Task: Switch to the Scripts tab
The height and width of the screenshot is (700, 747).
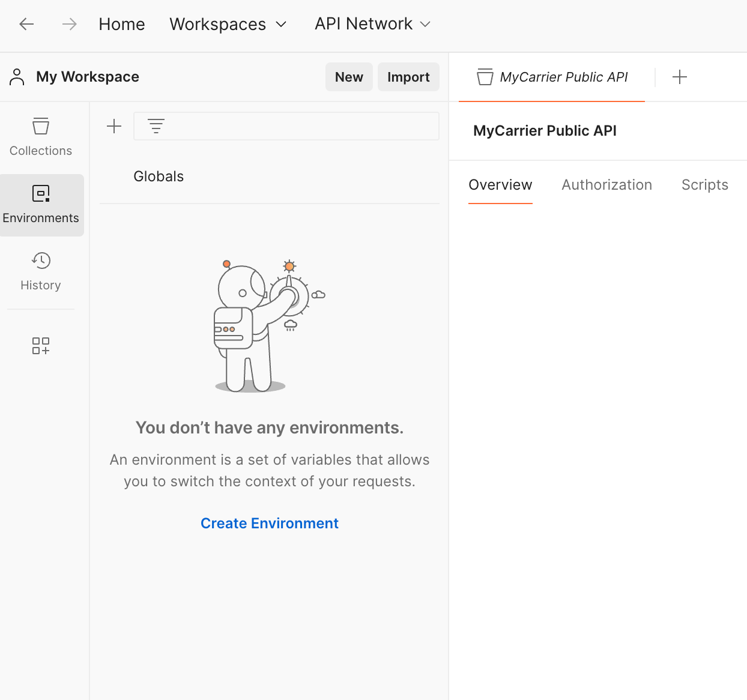Action: 705,185
